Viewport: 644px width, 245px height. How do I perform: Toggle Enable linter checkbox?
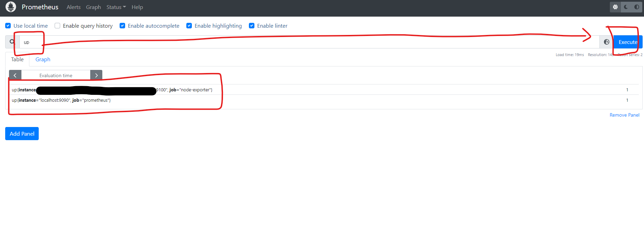(252, 26)
